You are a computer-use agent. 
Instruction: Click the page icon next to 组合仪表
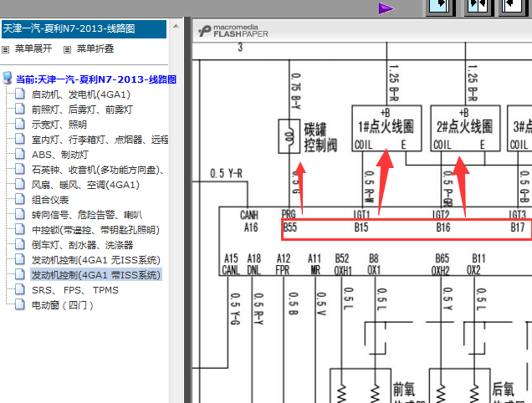click(20, 199)
